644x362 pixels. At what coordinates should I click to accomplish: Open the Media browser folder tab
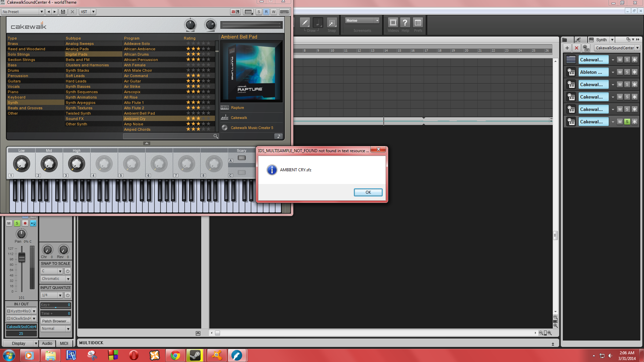tap(565, 40)
